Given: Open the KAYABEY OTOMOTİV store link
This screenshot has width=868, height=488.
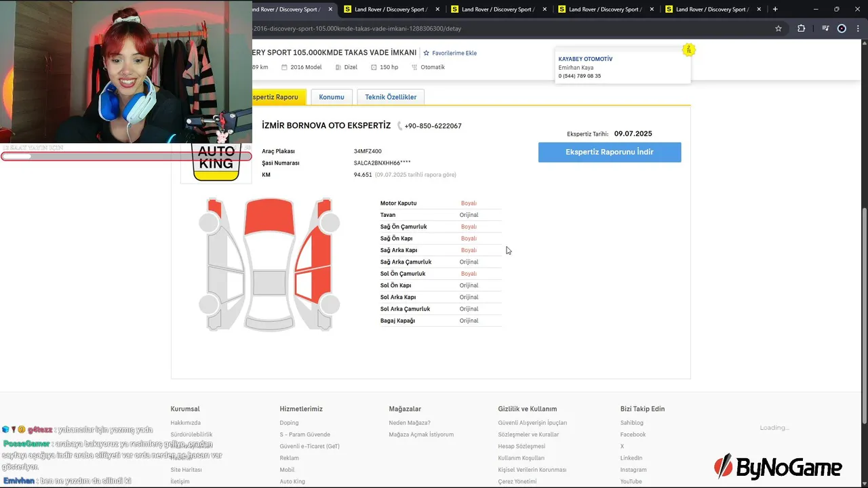Looking at the screenshot, I should tap(585, 59).
